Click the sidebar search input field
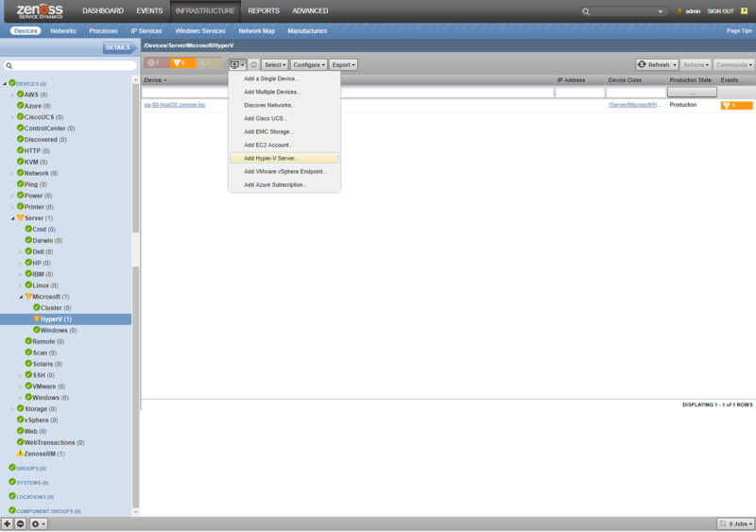Viewport: 756px width, 532px height. tap(70, 65)
